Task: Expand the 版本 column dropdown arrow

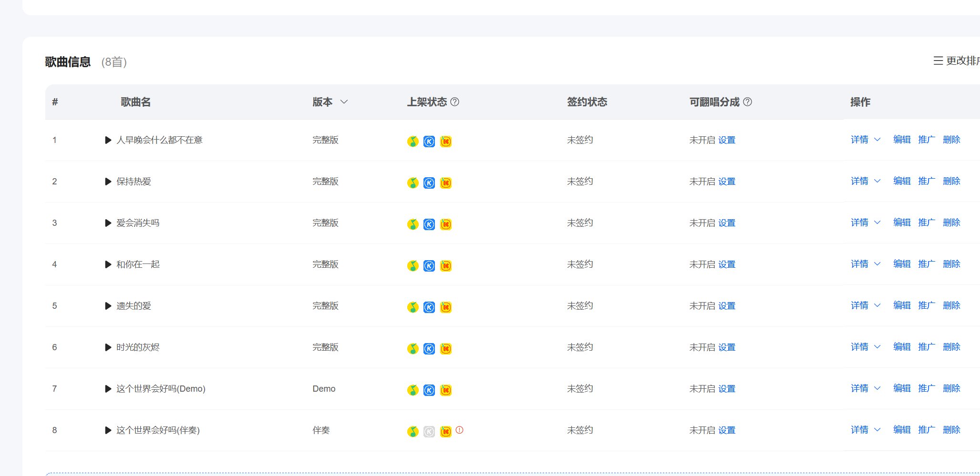Action: (344, 102)
